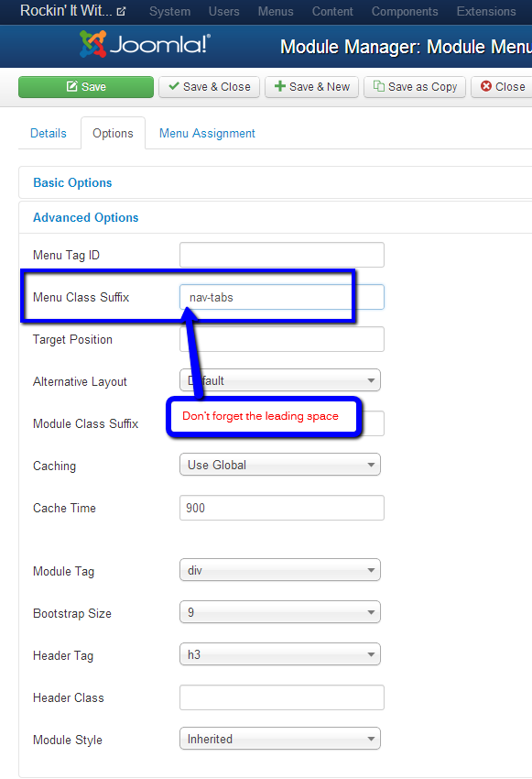The height and width of the screenshot is (779, 532).
Task: Click the Joomla logo
Action: coord(145,44)
